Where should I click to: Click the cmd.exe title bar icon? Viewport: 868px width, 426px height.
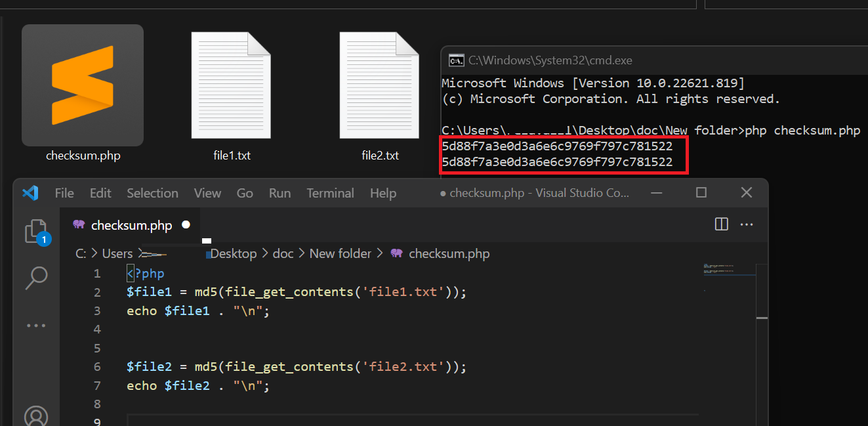456,60
